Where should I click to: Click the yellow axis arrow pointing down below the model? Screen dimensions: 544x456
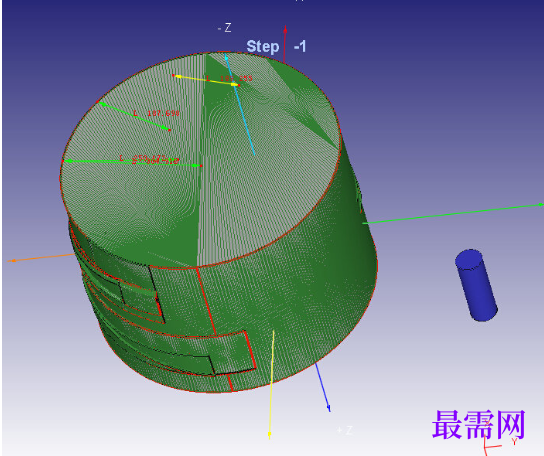coord(272,385)
